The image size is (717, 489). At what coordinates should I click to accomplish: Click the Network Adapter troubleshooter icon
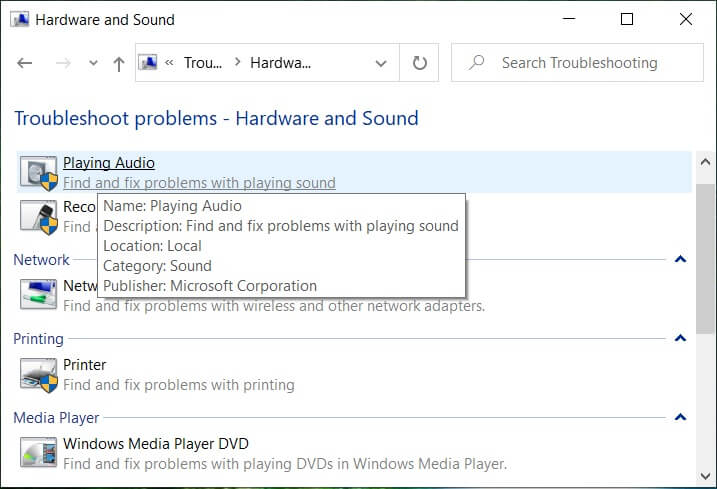[x=39, y=294]
